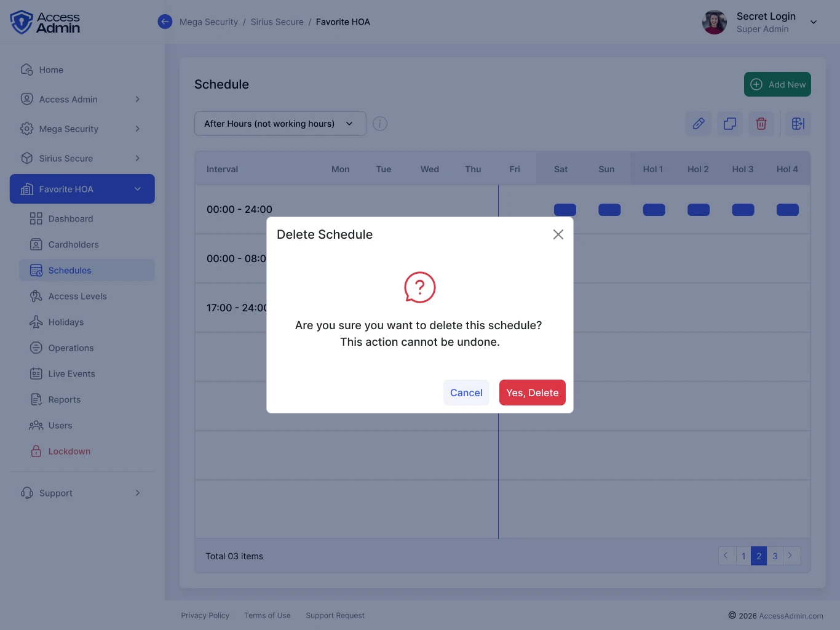Open Live Events in sidebar

pos(87,373)
